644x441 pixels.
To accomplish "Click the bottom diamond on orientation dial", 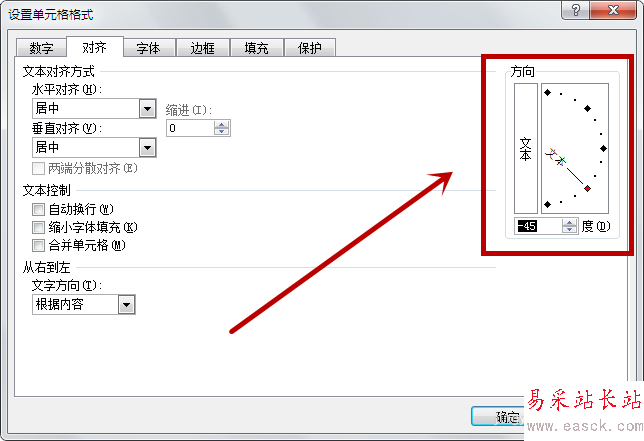I will 547,204.
